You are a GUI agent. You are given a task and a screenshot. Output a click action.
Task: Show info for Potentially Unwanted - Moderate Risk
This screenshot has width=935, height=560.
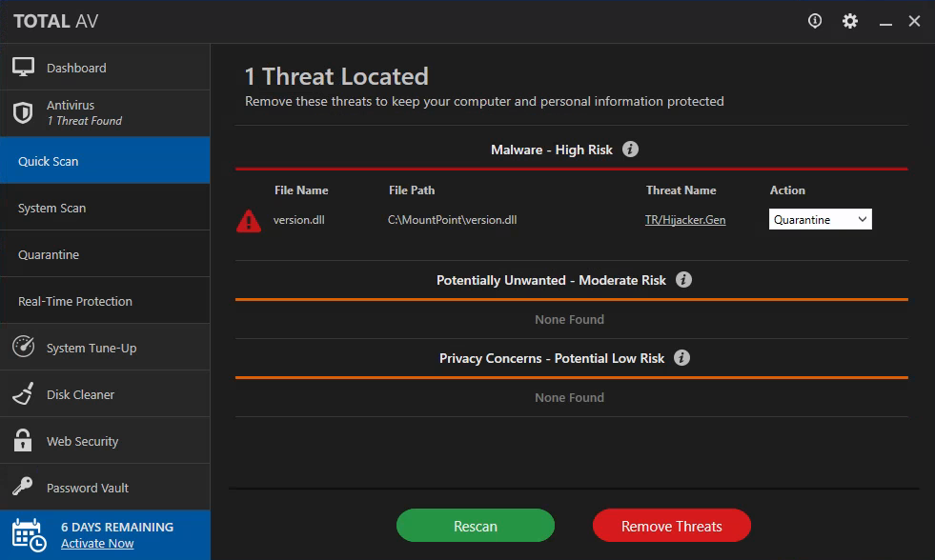pos(683,279)
